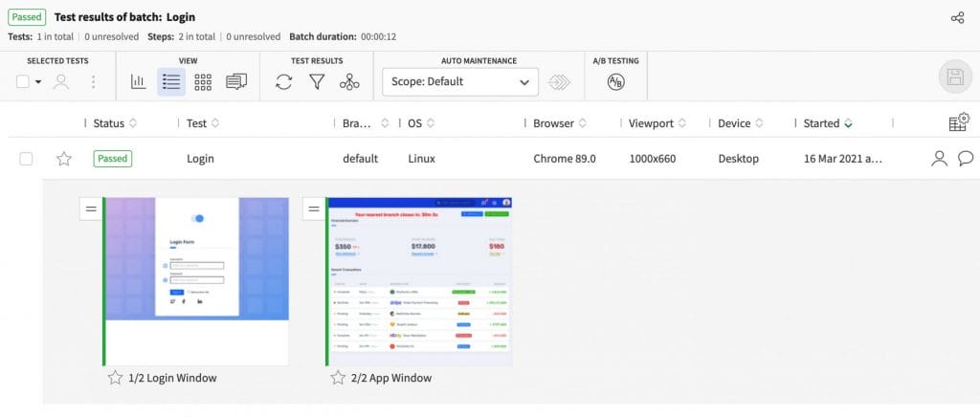Sort by the OS column
The height and width of the screenshot is (417, 980).
click(x=431, y=123)
